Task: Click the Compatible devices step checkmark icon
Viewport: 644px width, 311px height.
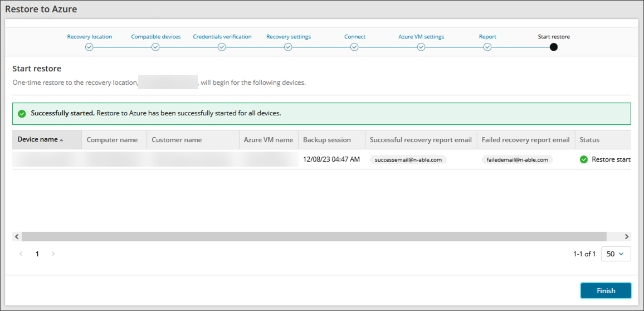Action: (x=155, y=47)
